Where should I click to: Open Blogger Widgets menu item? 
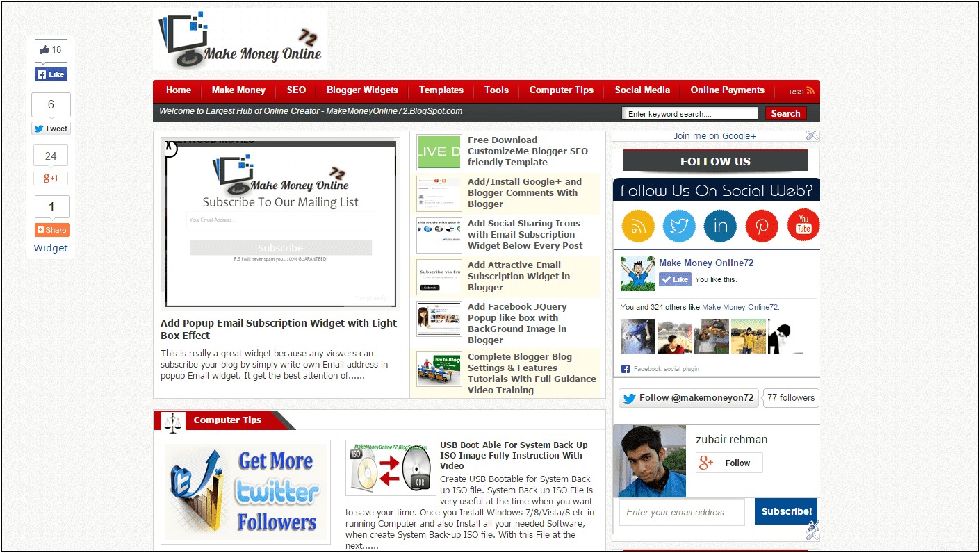point(362,90)
